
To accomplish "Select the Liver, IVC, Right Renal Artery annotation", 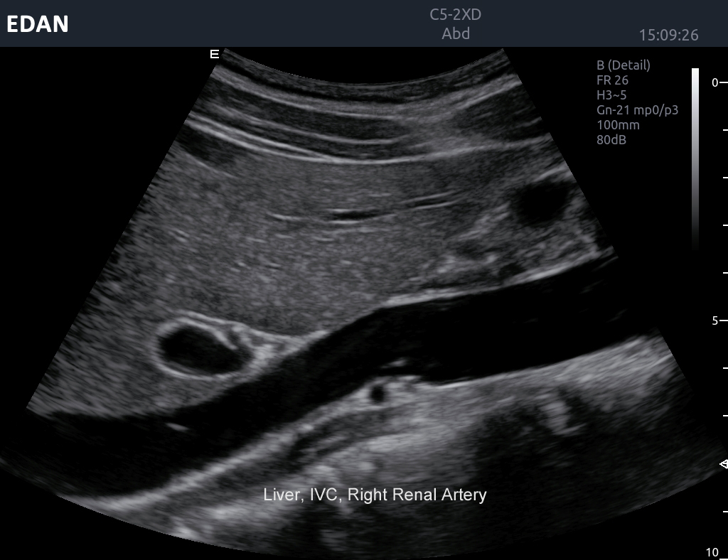I will [x=375, y=495].
